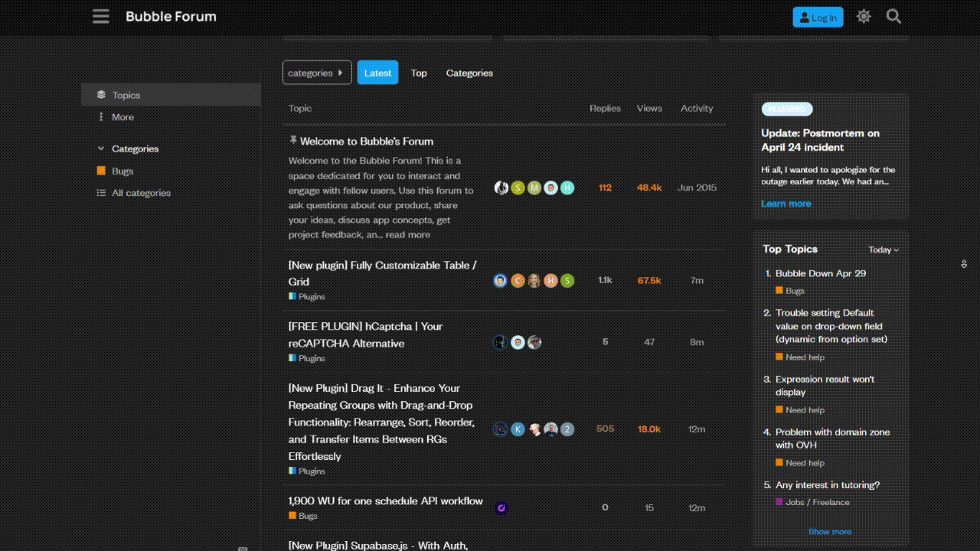Screen dimensions: 980x551
Task: Open Bugs badge under 1,900 WU topic
Action: [303, 516]
